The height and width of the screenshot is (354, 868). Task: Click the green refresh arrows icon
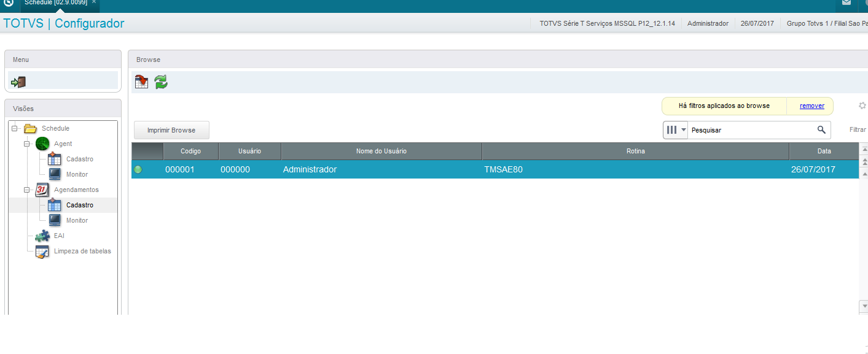pyautogui.click(x=161, y=82)
